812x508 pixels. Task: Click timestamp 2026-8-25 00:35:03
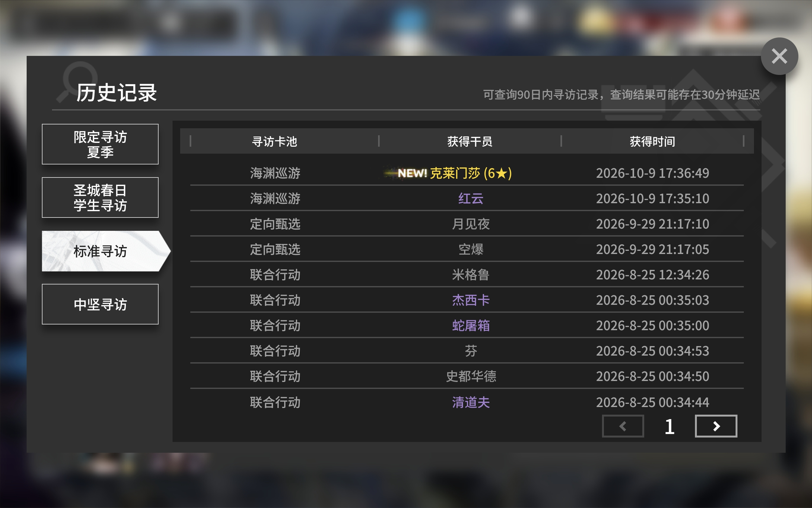[x=652, y=300]
